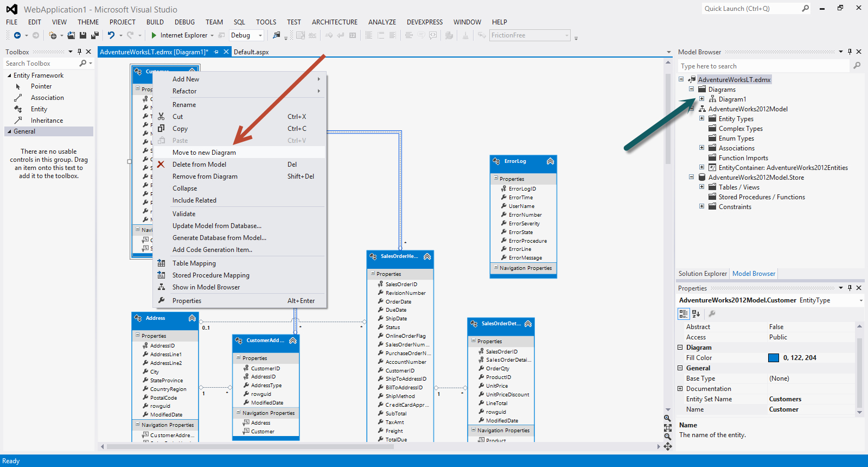Collapse the Address entity using chevron
The width and height of the screenshot is (868, 467).
pos(192,318)
